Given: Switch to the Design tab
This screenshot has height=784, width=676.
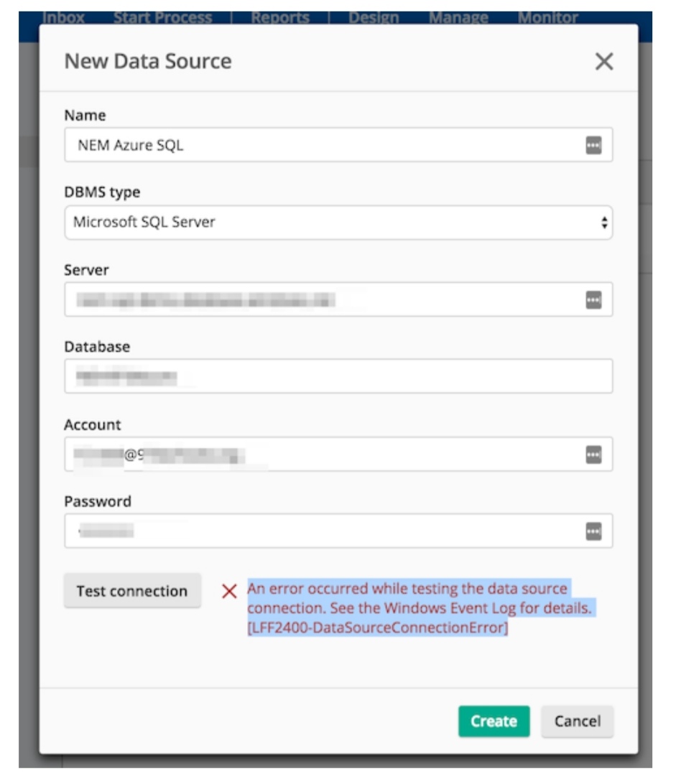Looking at the screenshot, I should (x=373, y=17).
